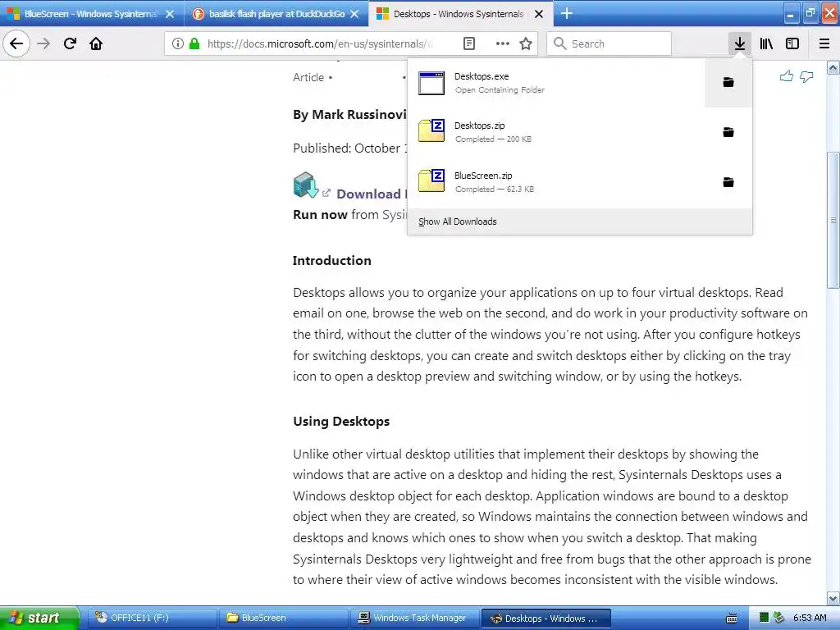Image resolution: width=840 pixels, height=630 pixels.
Task: Open containing folder for BlueScreen.zip
Action: coord(728,182)
